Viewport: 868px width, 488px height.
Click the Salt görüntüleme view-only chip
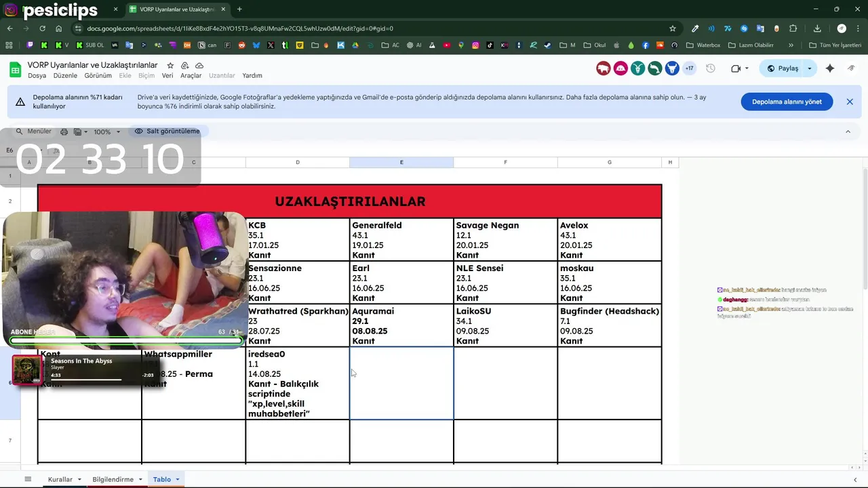[x=167, y=131]
